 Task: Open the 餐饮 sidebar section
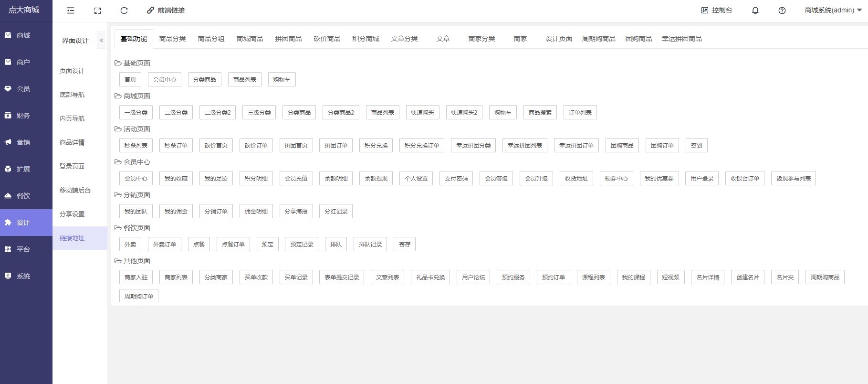click(x=26, y=196)
